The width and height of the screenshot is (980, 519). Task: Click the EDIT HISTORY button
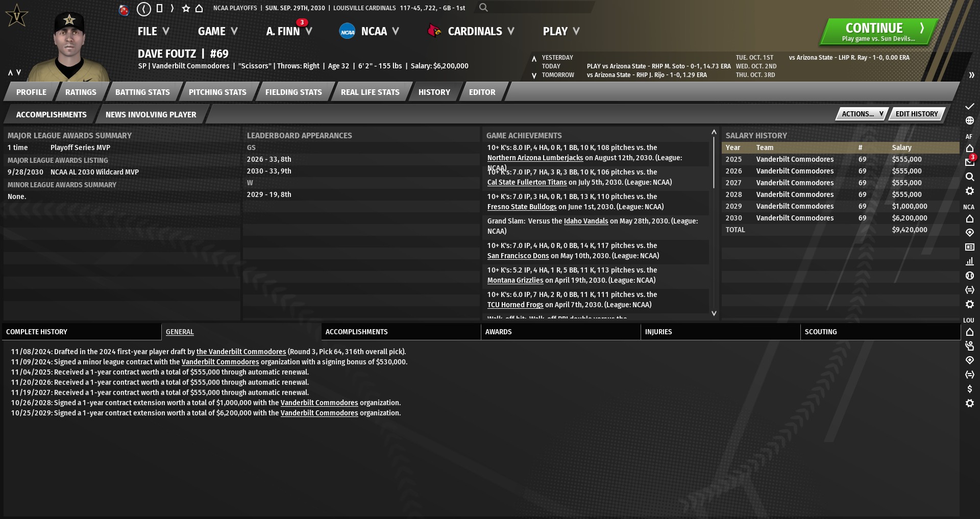(x=916, y=114)
